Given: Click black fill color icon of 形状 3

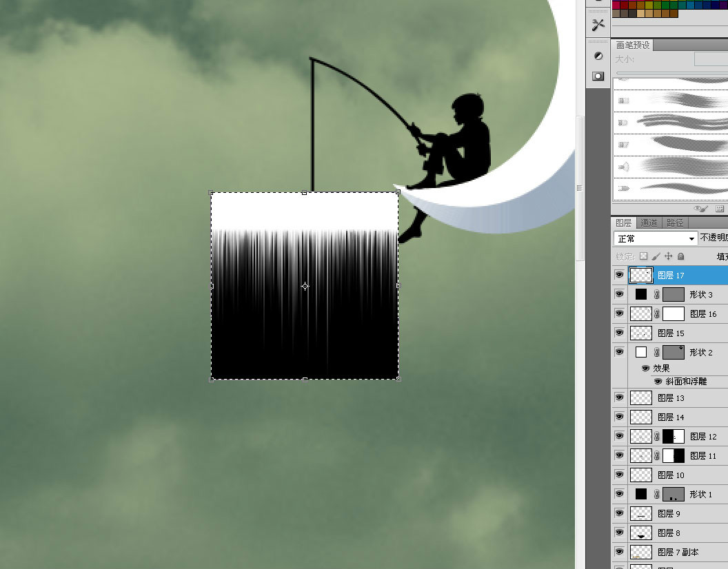Looking at the screenshot, I should click(641, 294).
